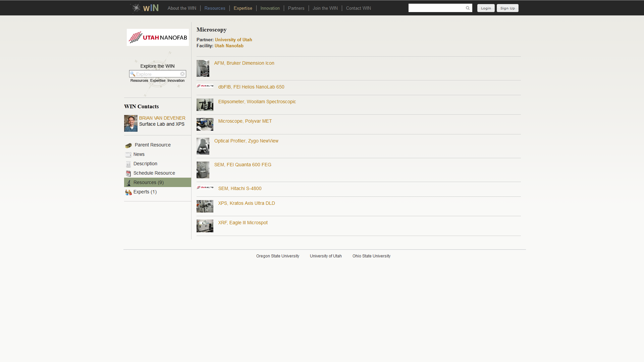
Task: Click the Utah Nanofab logo image
Action: (158, 37)
